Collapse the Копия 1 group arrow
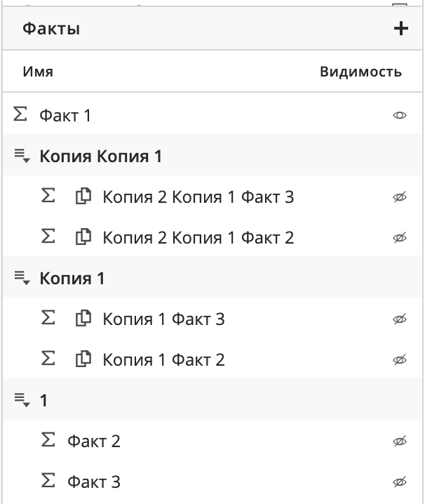 (22, 279)
